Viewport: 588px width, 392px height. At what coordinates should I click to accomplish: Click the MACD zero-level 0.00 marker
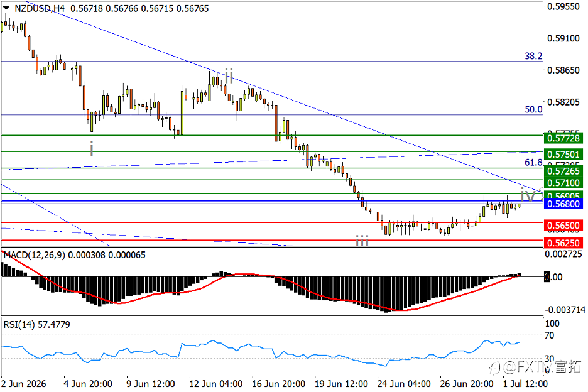[553, 277]
